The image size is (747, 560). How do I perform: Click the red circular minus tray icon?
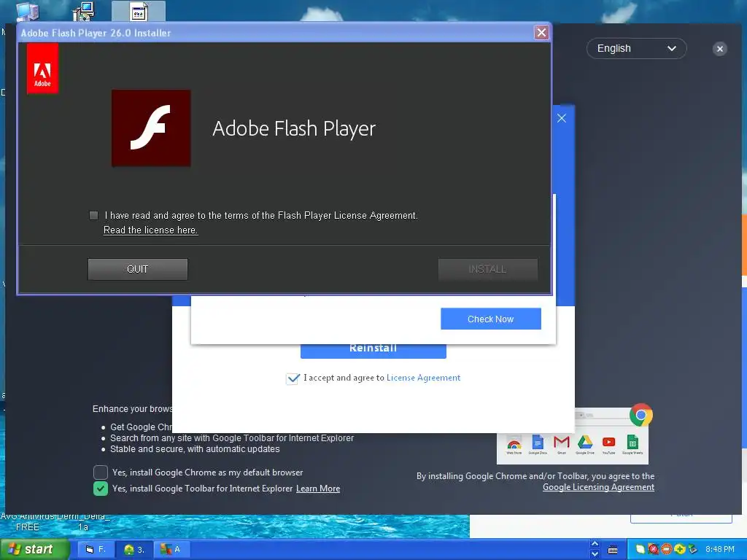667,550
